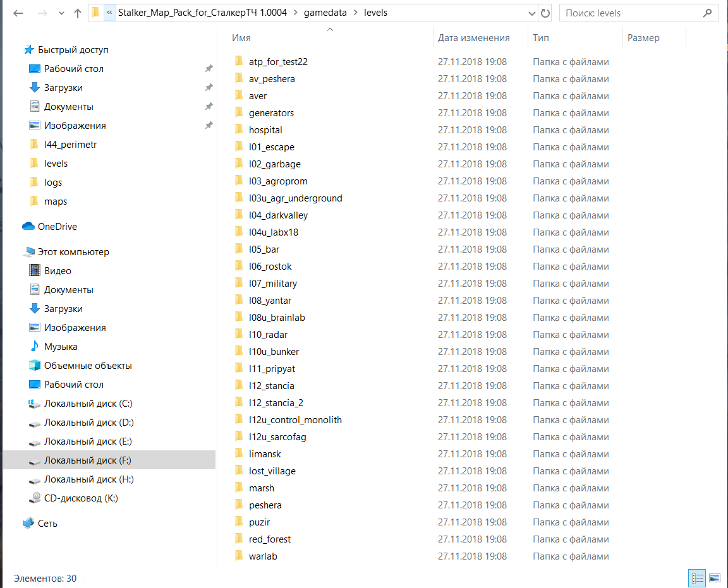This screenshot has height=588, width=728.
Task: Select atp_for_test22 folder icon
Action: tap(239, 61)
